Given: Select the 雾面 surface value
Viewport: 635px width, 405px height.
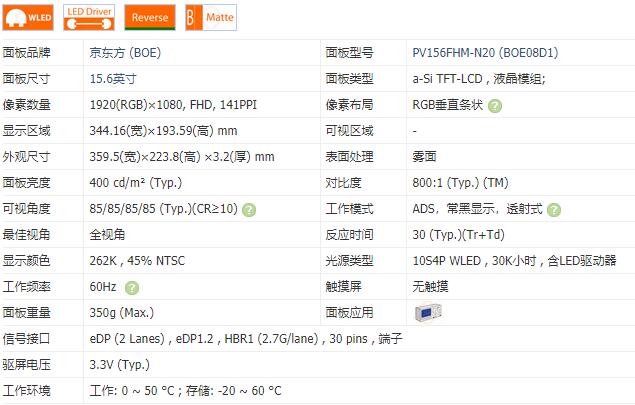Looking at the screenshot, I should pos(424,157).
